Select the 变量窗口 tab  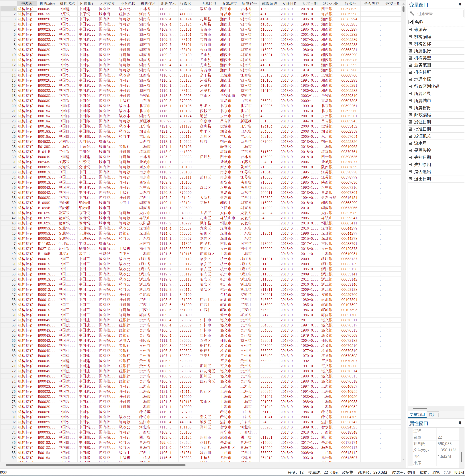pos(417,414)
